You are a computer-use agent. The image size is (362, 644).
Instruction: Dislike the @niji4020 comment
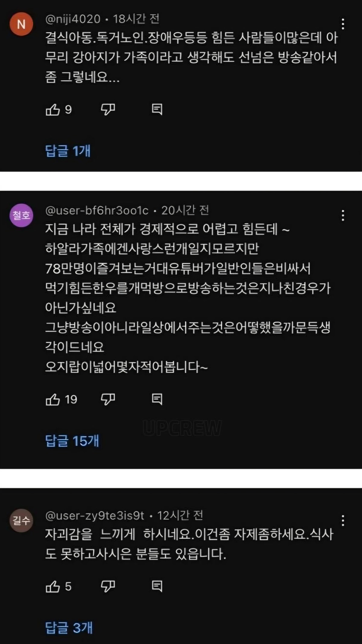click(x=108, y=110)
